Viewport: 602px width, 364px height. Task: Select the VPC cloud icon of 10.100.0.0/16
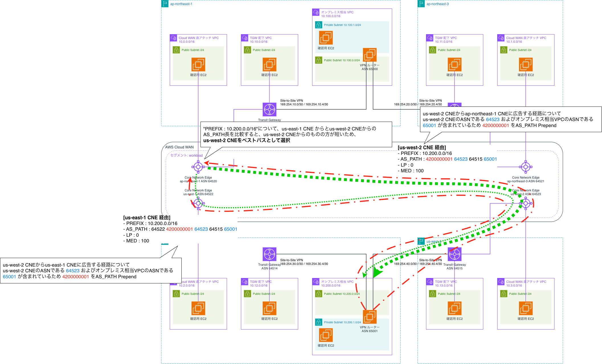pos(316,12)
